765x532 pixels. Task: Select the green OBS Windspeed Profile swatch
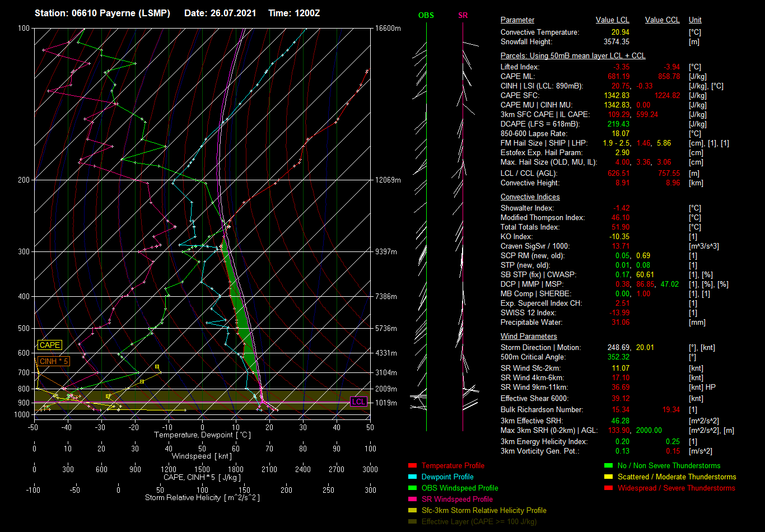point(412,488)
